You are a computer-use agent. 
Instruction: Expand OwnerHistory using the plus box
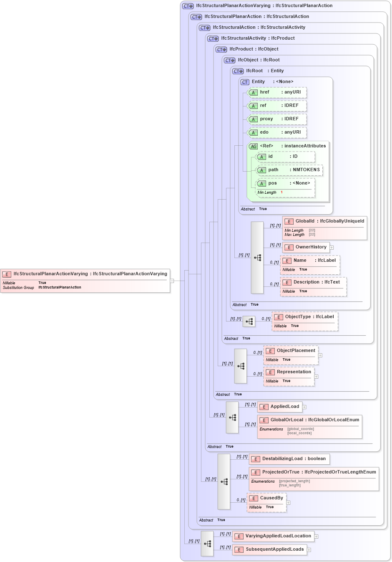coord(332,247)
